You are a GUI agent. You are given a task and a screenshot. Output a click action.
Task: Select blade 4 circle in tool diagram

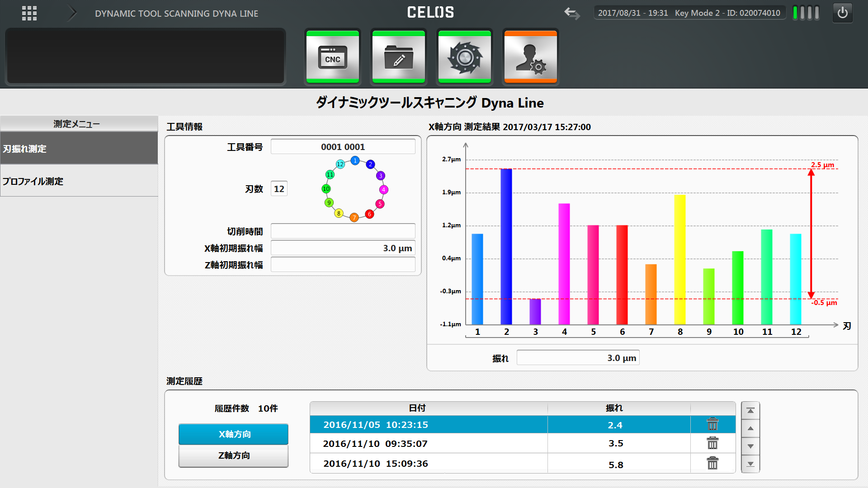(x=383, y=190)
